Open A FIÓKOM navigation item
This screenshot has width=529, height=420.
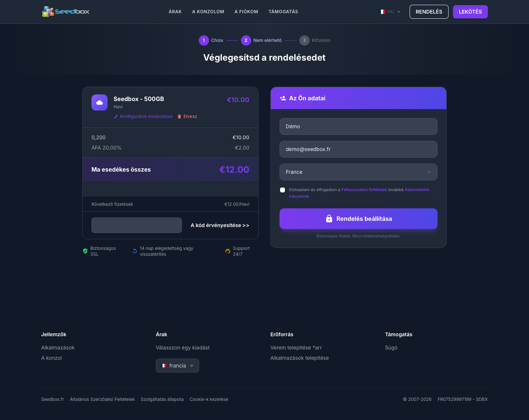pos(246,12)
